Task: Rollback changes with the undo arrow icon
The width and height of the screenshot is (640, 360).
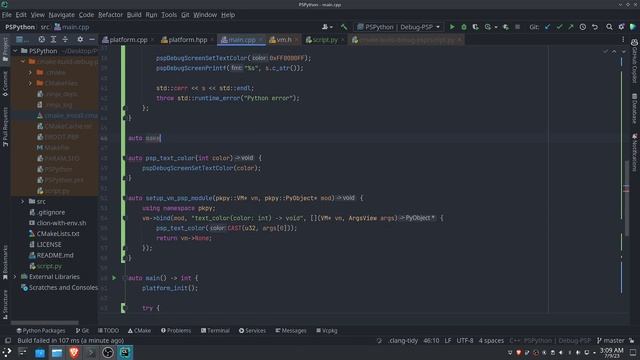Action: (595, 27)
